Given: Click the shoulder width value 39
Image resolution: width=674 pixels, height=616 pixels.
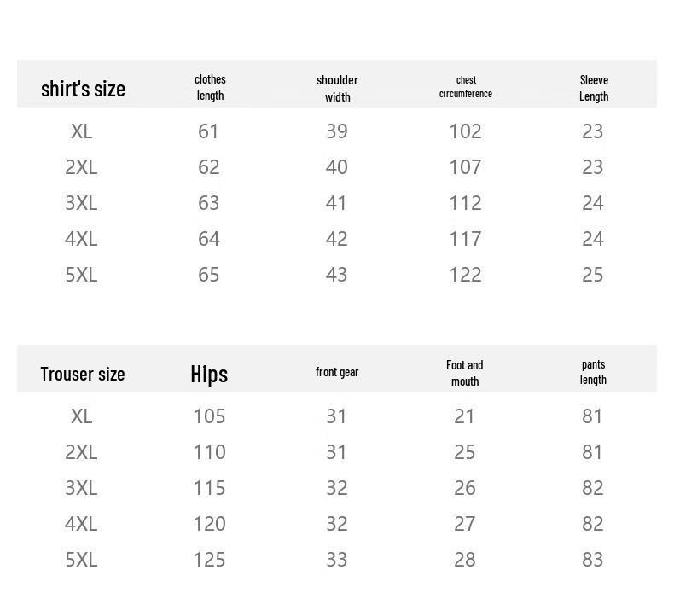Looking at the screenshot, I should pos(337,131).
